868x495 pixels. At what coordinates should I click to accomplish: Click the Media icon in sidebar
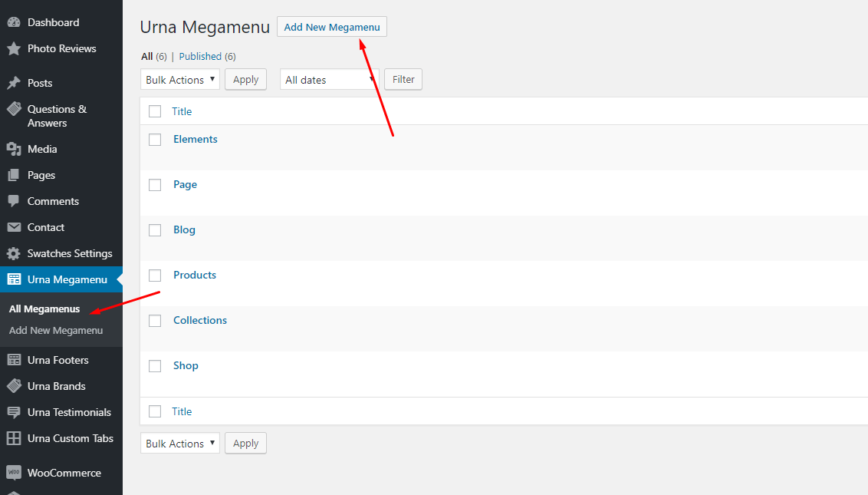tap(14, 149)
